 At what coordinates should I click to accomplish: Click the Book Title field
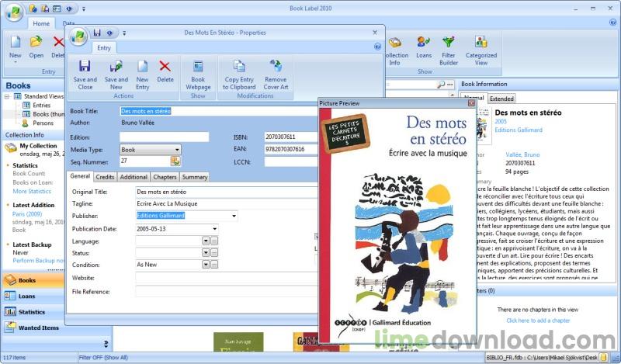click(x=219, y=111)
